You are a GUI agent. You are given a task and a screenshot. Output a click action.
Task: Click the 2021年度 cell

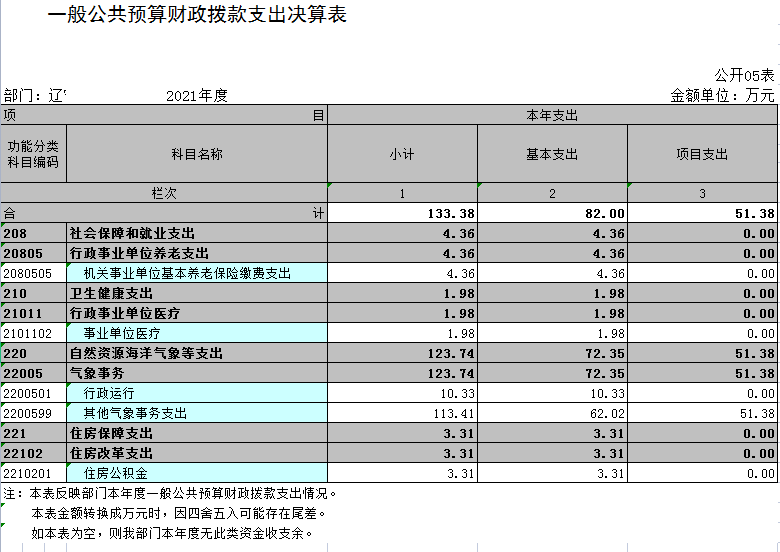tap(196, 95)
